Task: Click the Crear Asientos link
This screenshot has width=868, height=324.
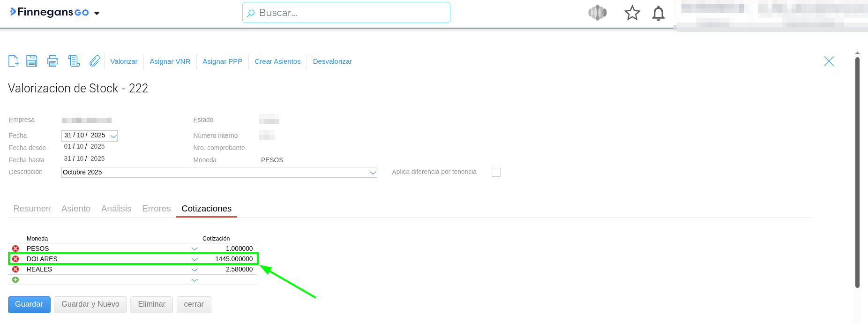Action: coord(277,61)
